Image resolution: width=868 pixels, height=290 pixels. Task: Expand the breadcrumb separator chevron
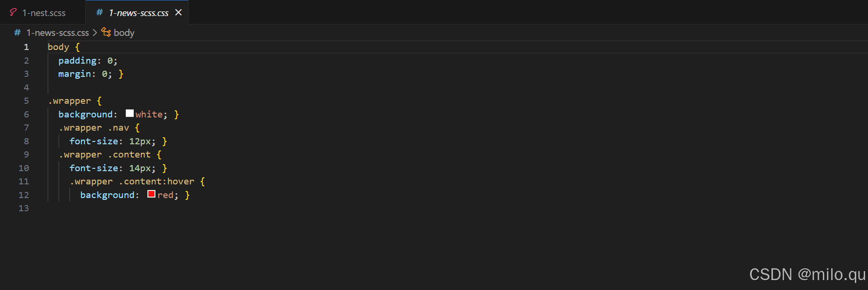tap(95, 33)
